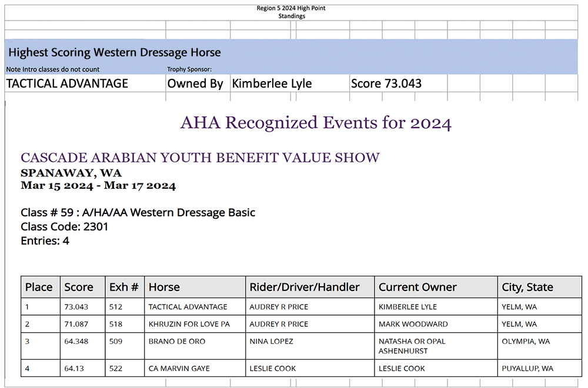Select the TACTICAL ADVANTAGE spreadsheet cell
The height and width of the screenshot is (388, 588).
pyautogui.click(x=85, y=83)
